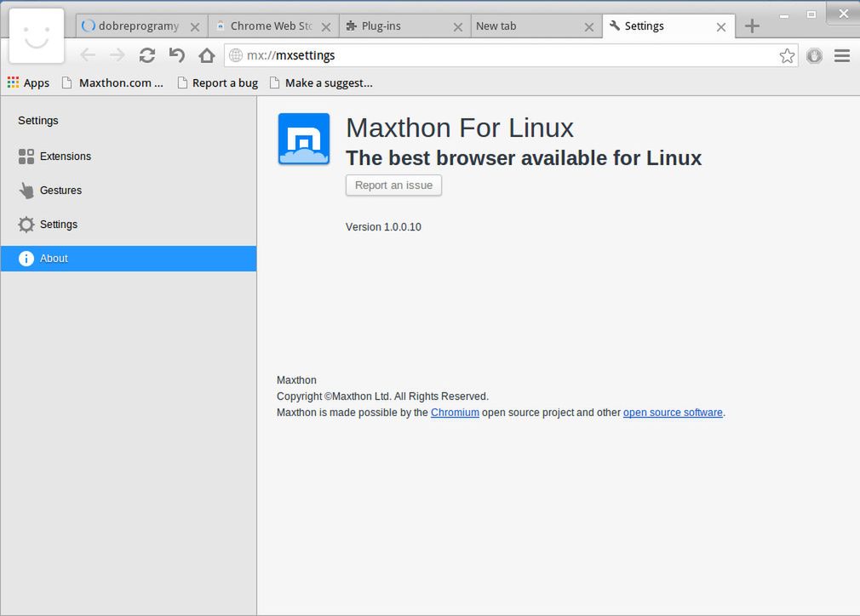Maximize the browser window

811,14
